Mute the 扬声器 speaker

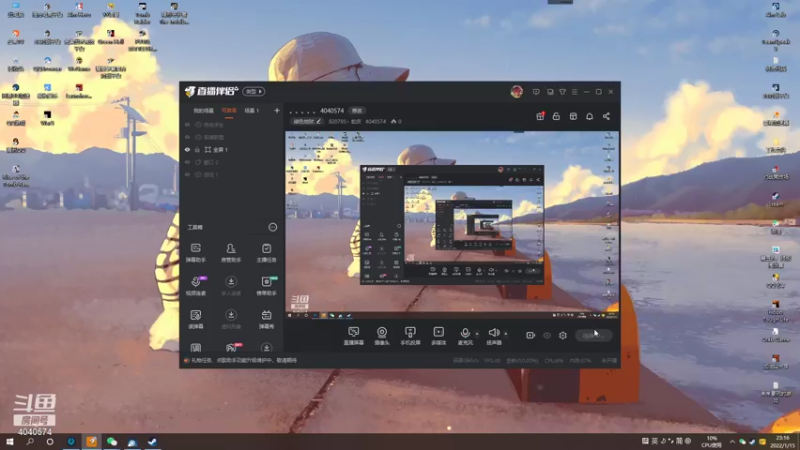pyautogui.click(x=494, y=336)
